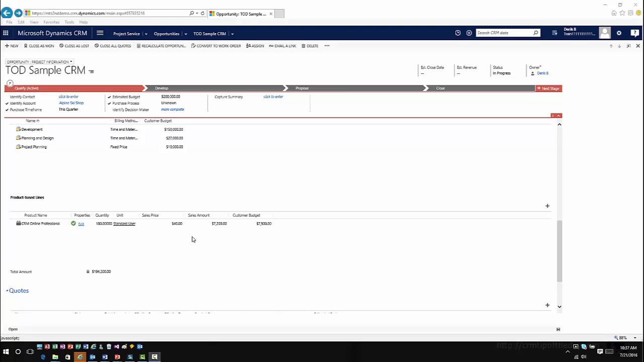Click the save icon in footer
This screenshot has height=362, width=644.
(x=558, y=329)
